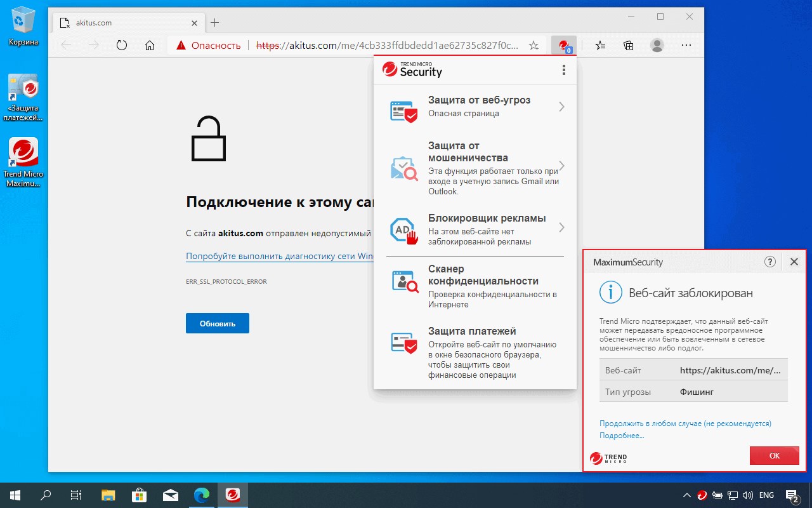
Task: Switch to Microsoft Edge on the taskbar
Action: [201, 495]
